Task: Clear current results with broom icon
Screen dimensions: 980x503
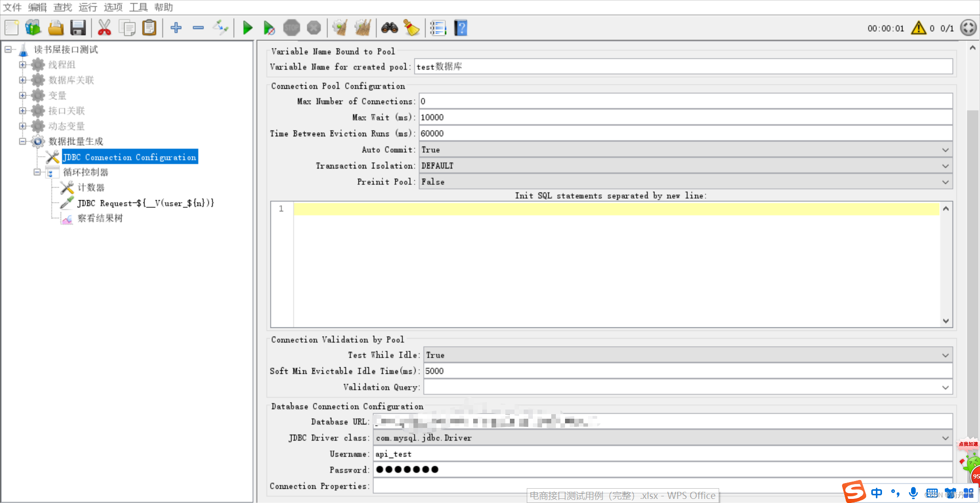Action: click(x=340, y=28)
